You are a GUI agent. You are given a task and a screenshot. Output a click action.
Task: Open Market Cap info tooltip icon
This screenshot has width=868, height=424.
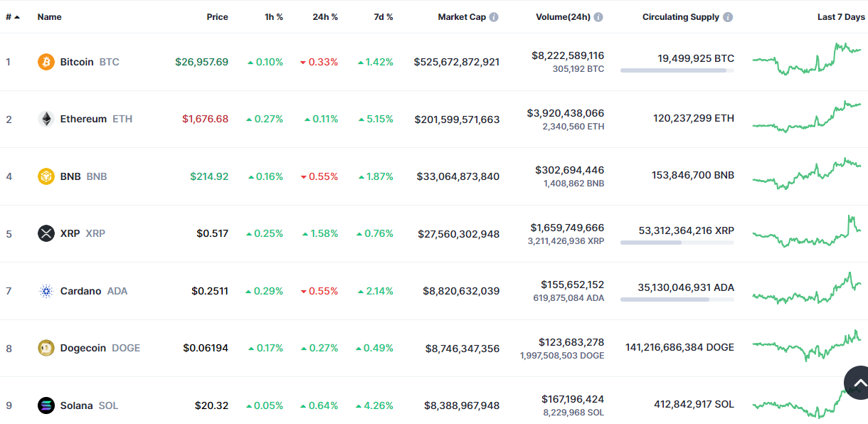click(x=494, y=17)
